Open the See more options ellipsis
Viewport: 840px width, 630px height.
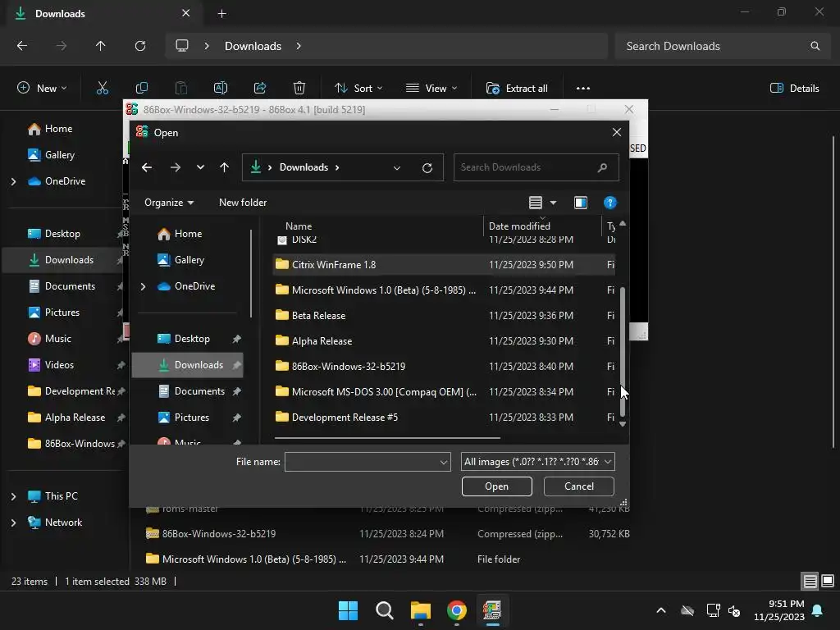tap(583, 89)
